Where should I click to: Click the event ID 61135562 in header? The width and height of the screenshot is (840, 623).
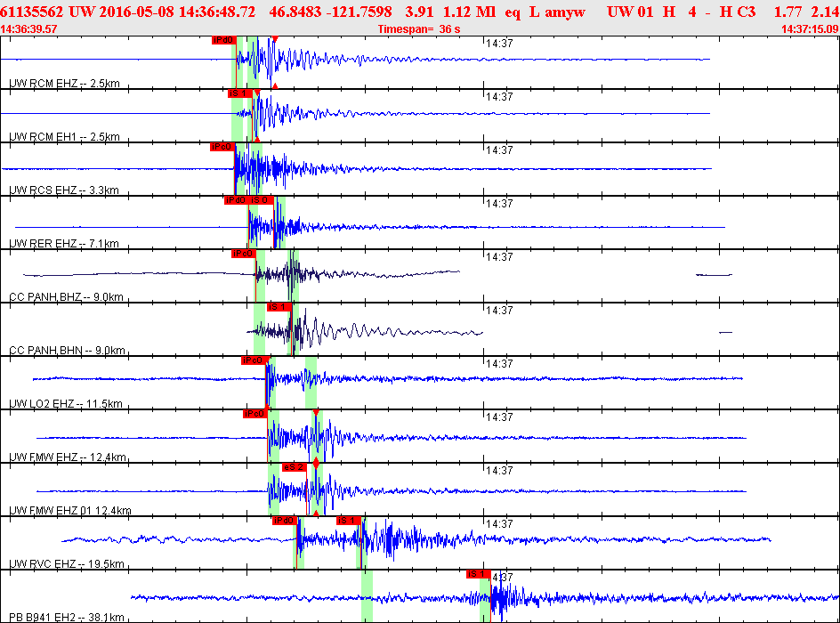[32, 12]
